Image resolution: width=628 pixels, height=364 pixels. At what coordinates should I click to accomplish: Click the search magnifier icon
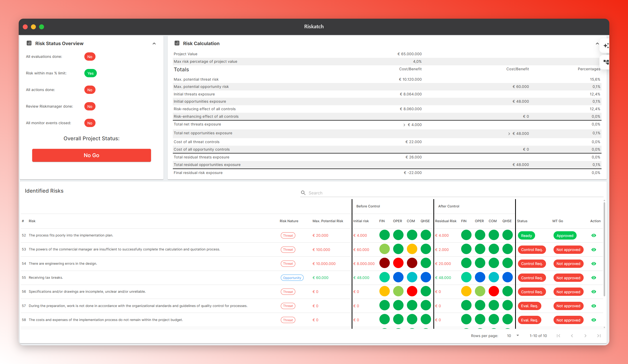coord(303,193)
